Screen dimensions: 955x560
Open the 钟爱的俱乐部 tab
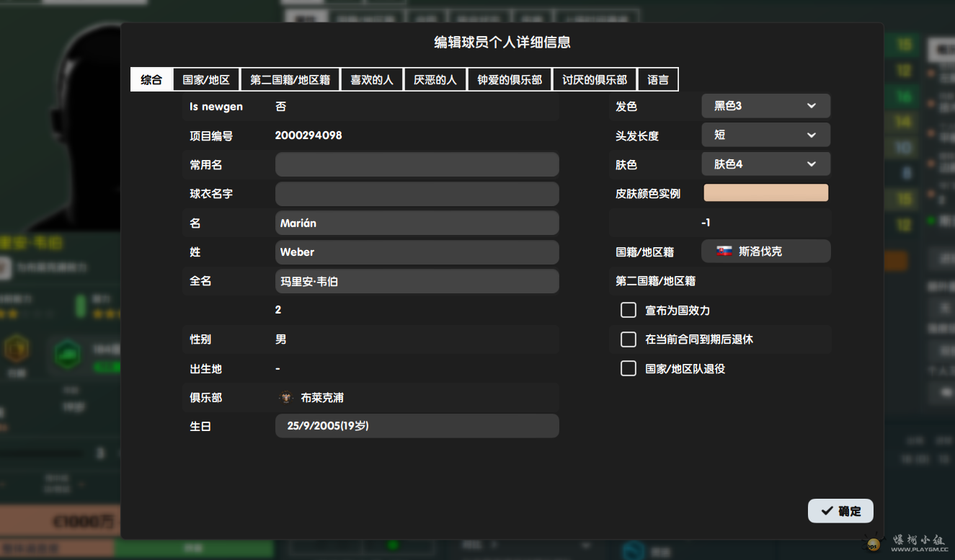510,79
